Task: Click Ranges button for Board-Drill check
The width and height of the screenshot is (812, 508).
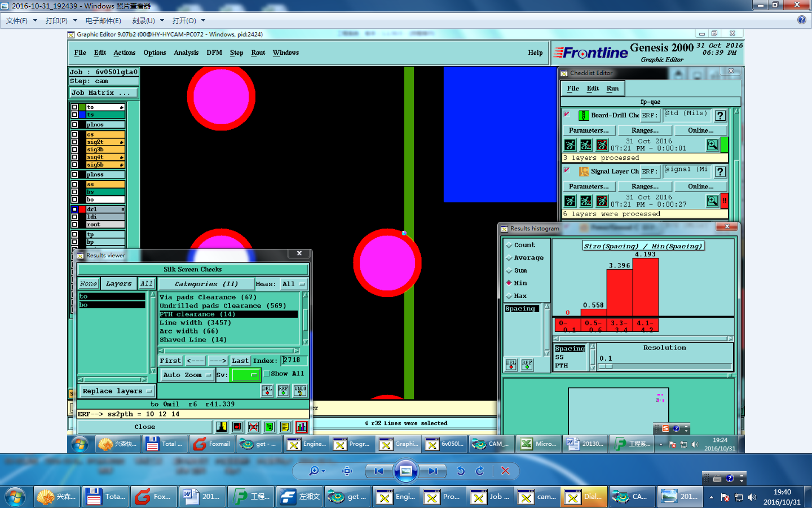Action: point(645,130)
